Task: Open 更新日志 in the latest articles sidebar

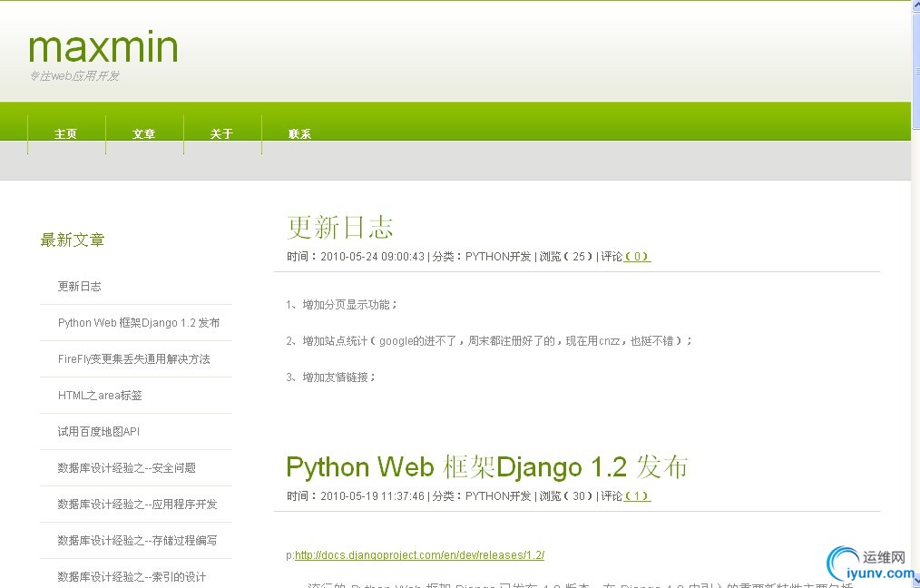Action: coord(79,287)
